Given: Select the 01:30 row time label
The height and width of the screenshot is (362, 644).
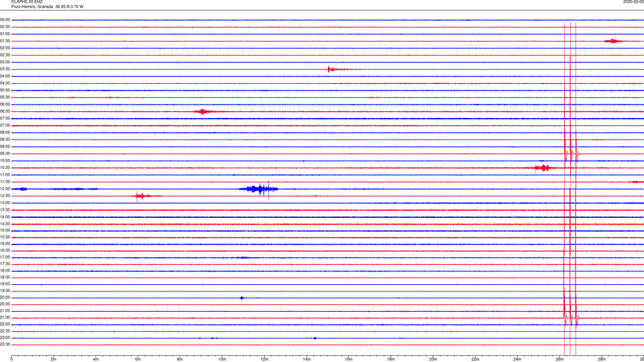Looking at the screenshot, I should [5, 41].
